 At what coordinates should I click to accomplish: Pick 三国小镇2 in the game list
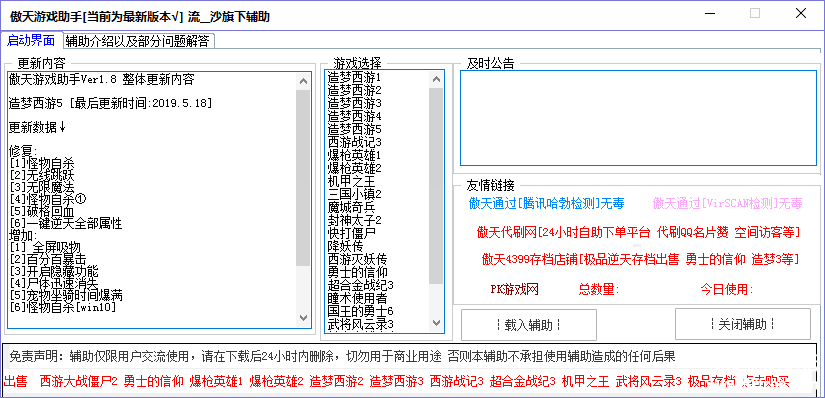pyautogui.click(x=354, y=194)
